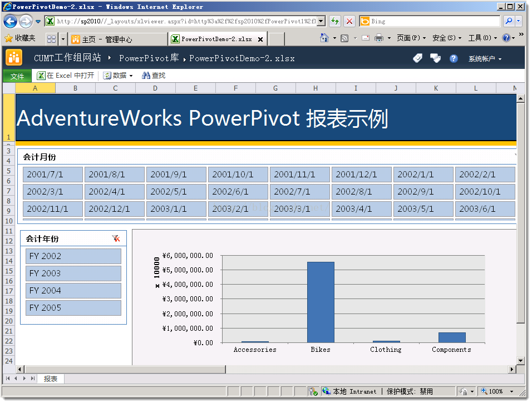The width and height of the screenshot is (532, 403).
Task: Go to CUMT工作组网站 breadcrumb link
Action: (67, 58)
